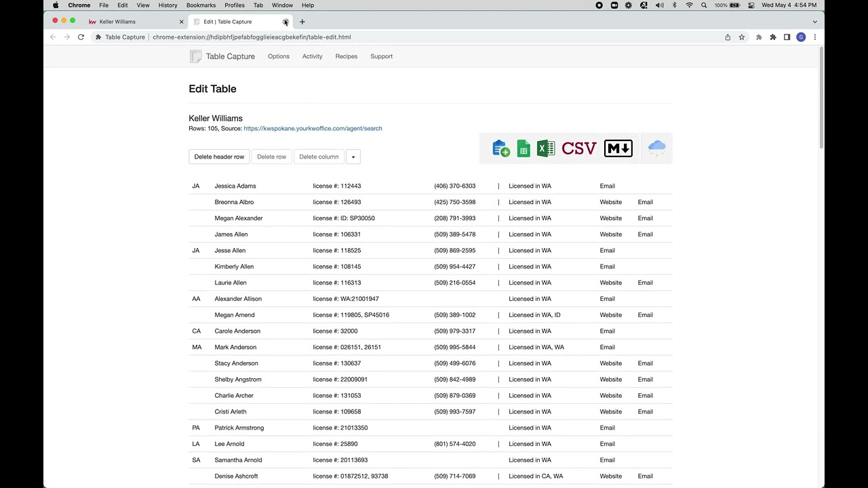Open the Bluetooth menu
This screenshot has width=868, height=488.
point(674,5)
